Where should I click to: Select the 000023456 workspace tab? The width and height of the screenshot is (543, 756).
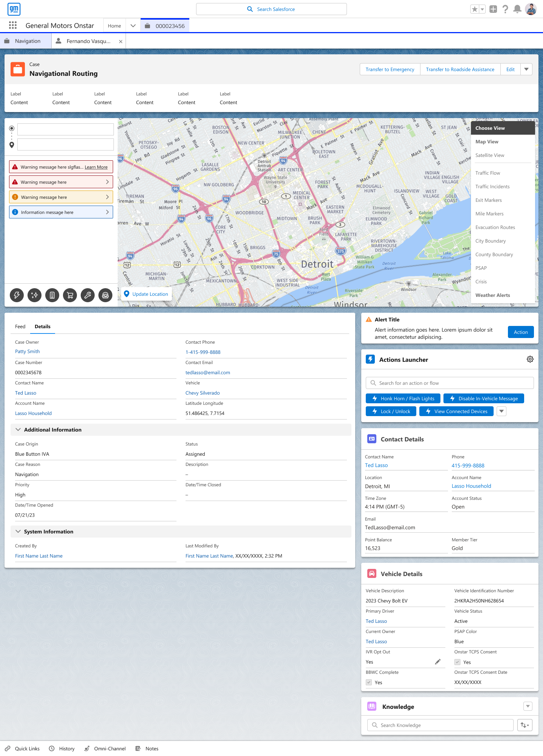click(x=165, y=26)
